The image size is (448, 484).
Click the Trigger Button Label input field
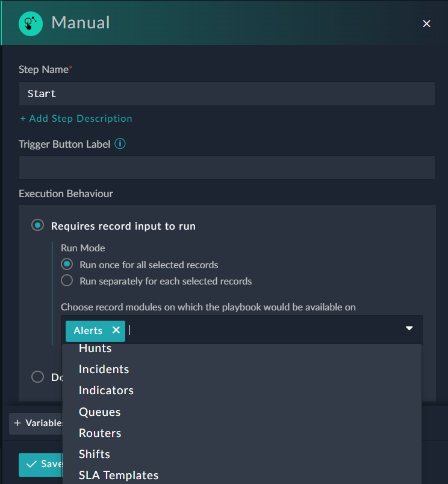click(227, 168)
